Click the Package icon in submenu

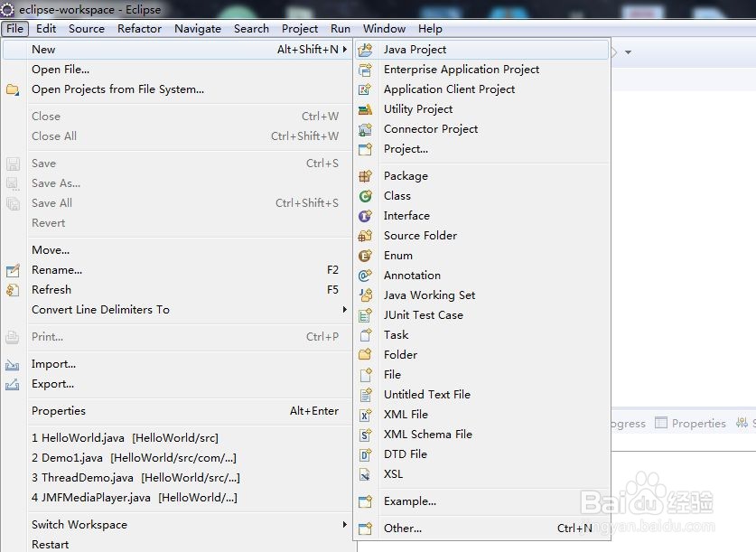point(366,176)
